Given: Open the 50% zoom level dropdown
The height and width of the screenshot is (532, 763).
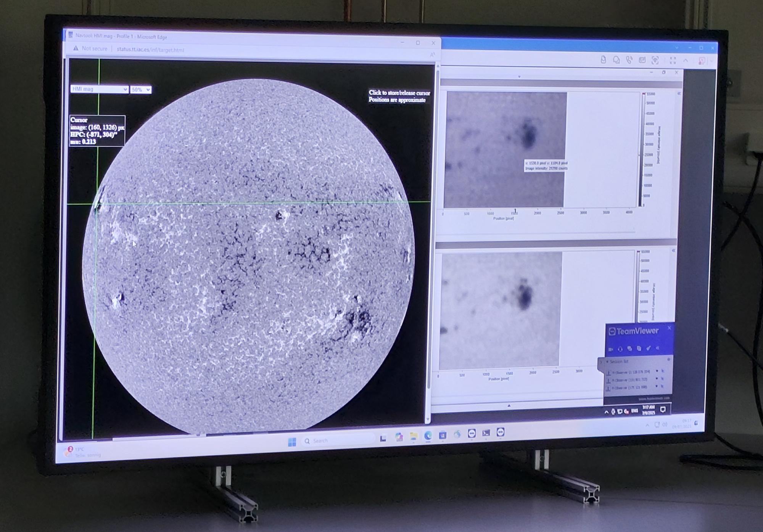Looking at the screenshot, I should (141, 90).
